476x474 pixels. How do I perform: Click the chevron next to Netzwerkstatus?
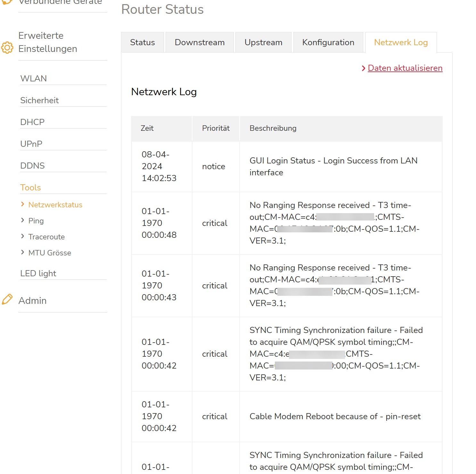(22, 204)
